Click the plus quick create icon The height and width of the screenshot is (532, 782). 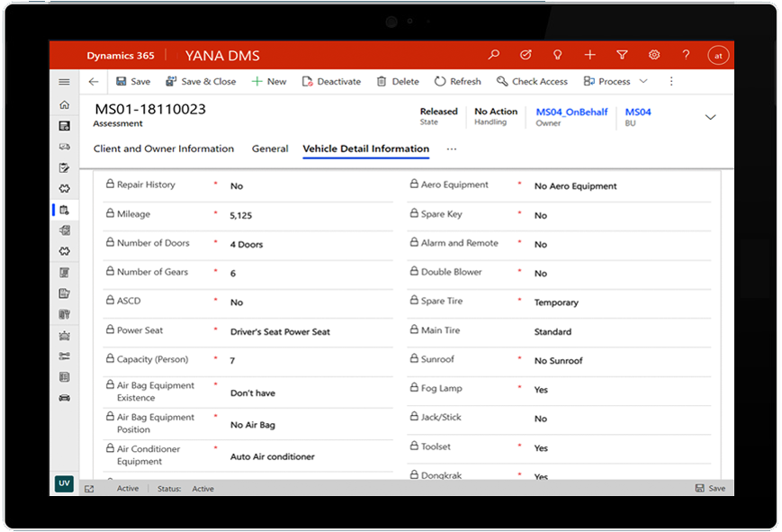[590, 55]
